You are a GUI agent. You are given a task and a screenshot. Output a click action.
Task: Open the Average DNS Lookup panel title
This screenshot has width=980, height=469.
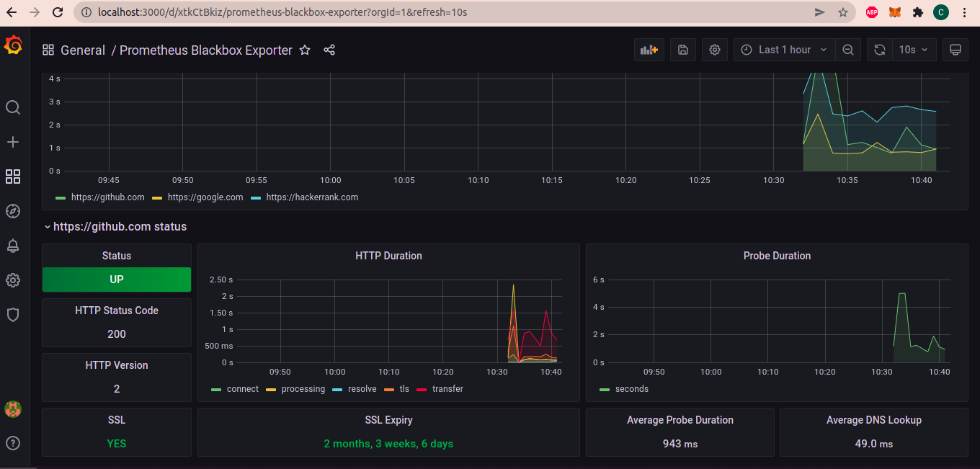[x=874, y=420]
